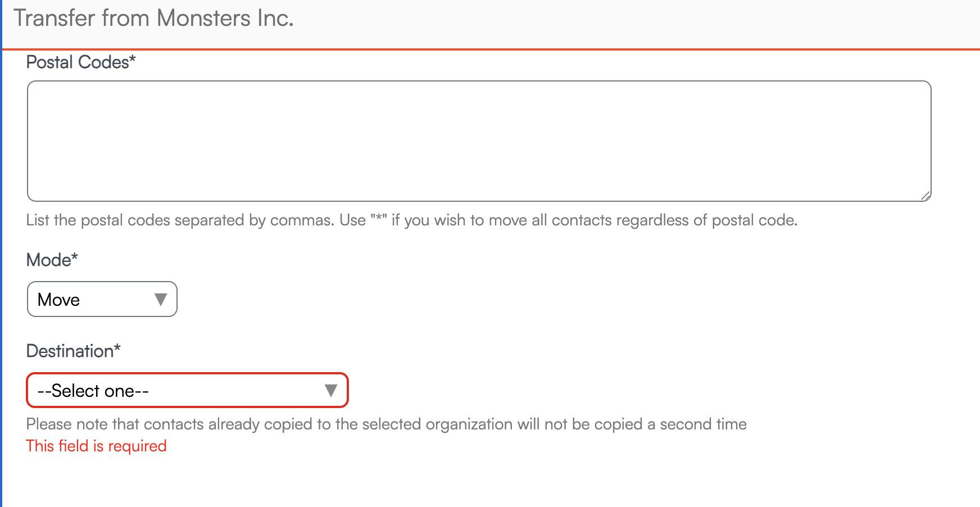
Task: Click the "This field is required" error
Action: 97,446
